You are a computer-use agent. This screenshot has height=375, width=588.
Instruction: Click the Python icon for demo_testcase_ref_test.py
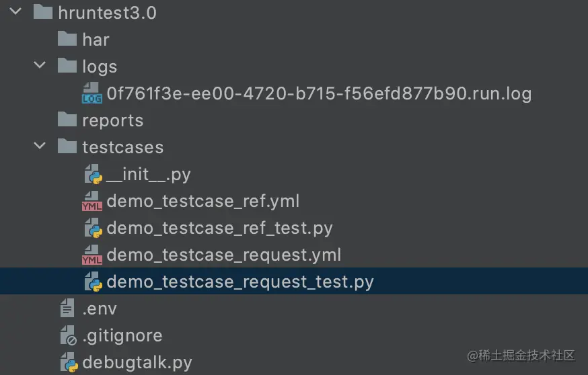point(93,228)
